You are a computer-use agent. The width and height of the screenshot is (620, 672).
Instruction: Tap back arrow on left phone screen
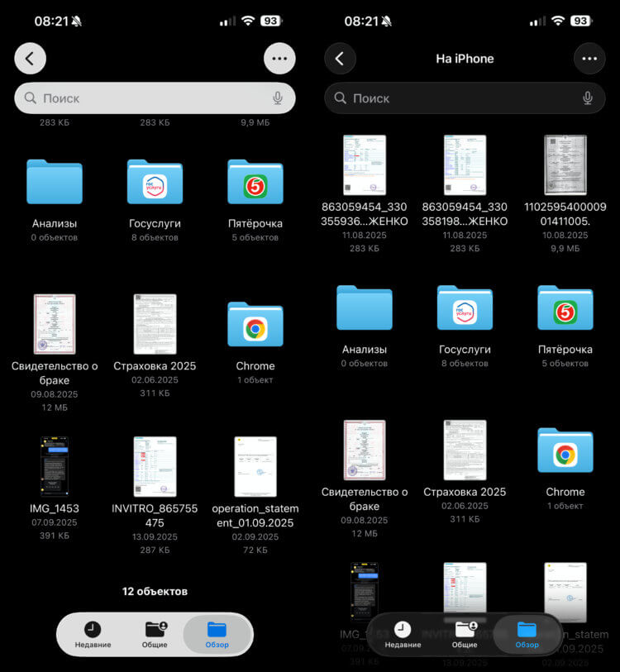(30, 59)
